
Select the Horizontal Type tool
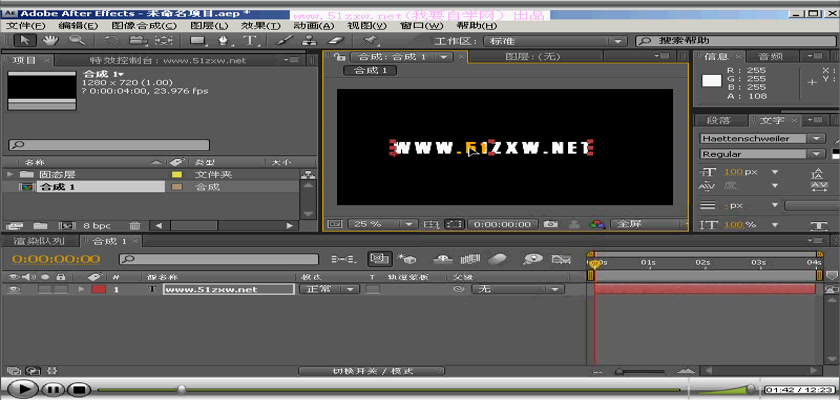(250, 40)
